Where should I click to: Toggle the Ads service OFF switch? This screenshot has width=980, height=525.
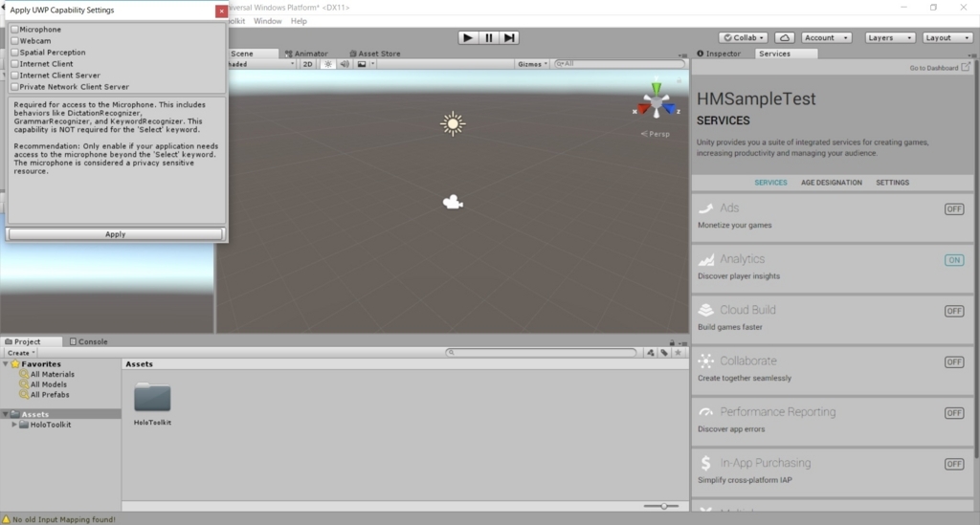pos(954,209)
